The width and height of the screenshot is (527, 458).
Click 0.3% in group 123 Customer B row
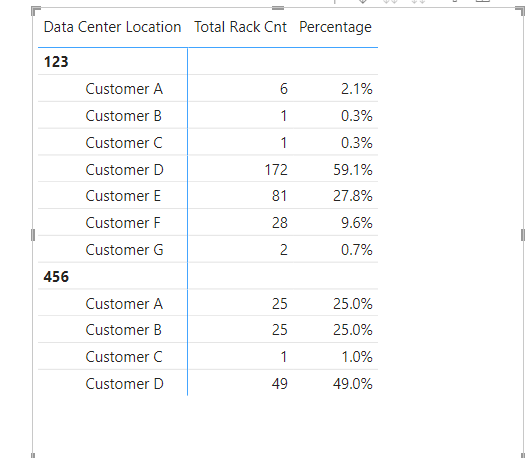click(x=357, y=116)
